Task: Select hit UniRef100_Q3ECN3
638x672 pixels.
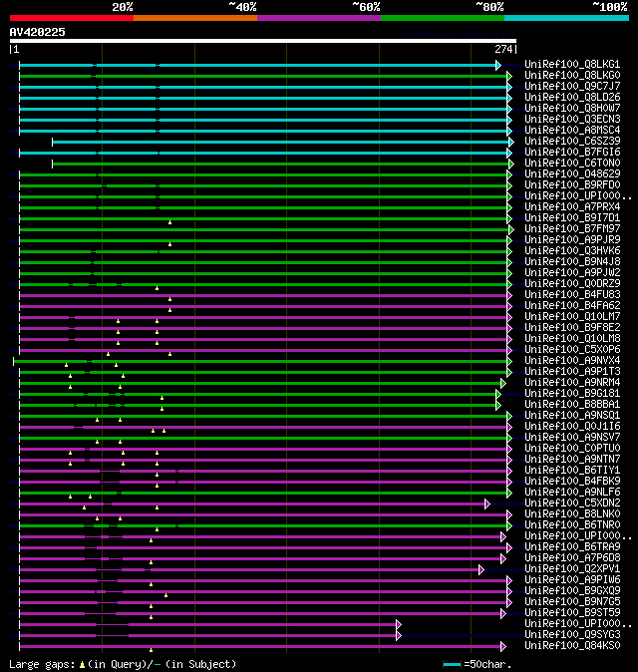Action: coord(572,119)
